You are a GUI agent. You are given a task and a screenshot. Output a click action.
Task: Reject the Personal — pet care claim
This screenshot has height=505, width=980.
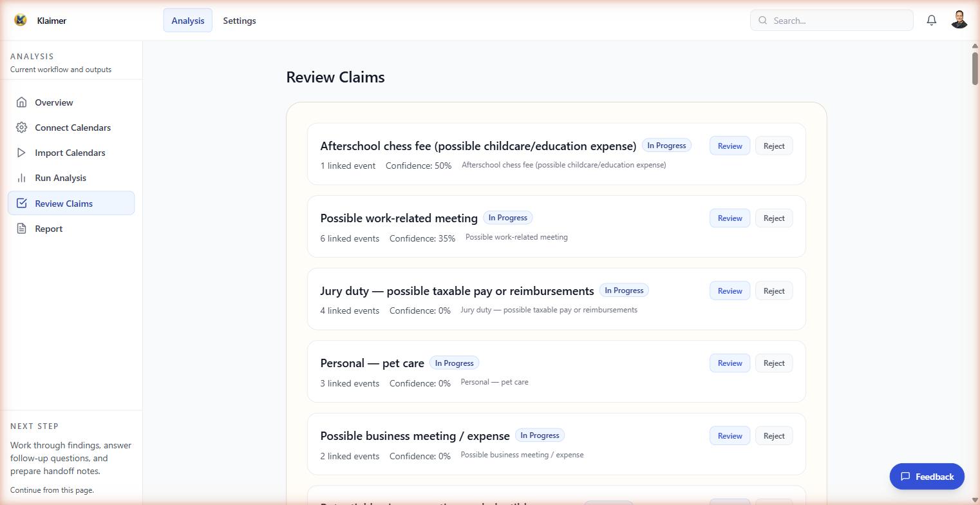coord(773,363)
